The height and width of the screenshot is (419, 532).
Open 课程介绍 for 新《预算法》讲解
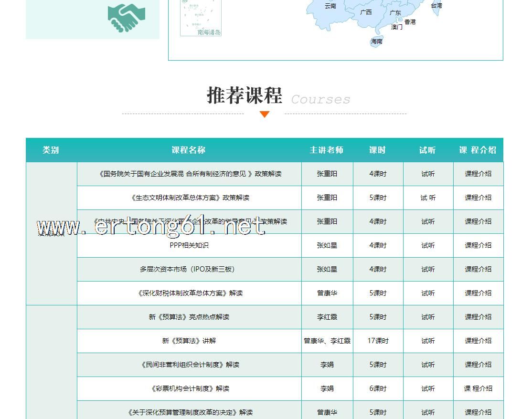pos(478,341)
